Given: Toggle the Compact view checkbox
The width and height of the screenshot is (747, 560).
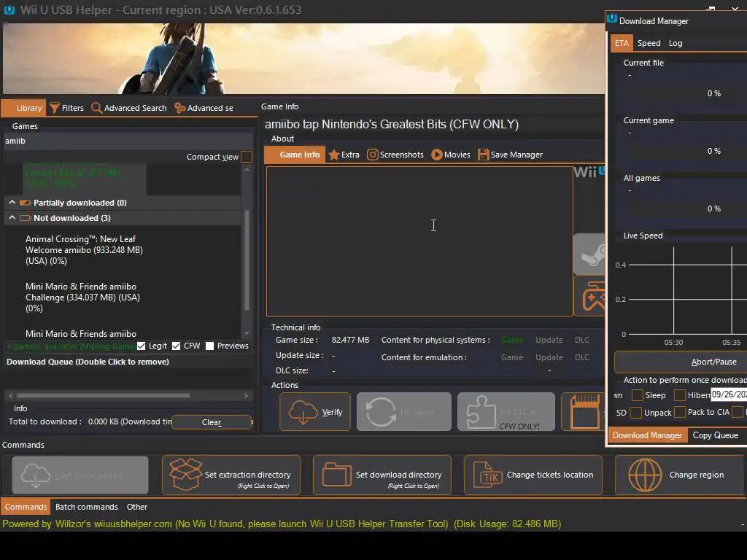Looking at the screenshot, I should coord(247,157).
